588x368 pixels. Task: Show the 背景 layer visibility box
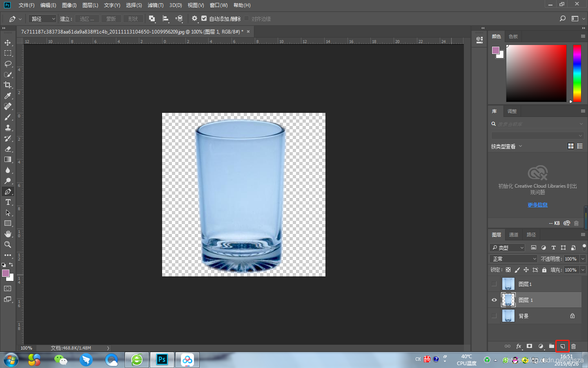(494, 316)
